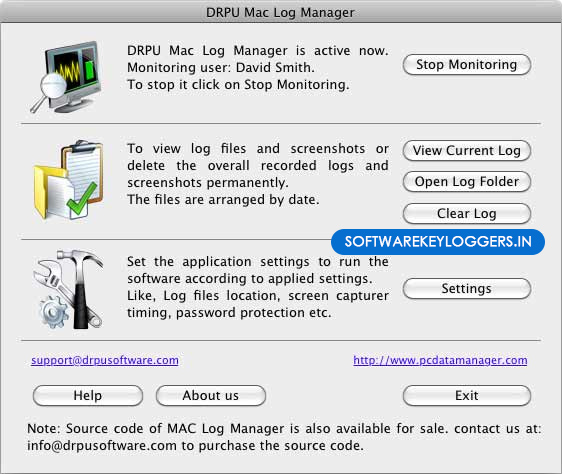The image size is (562, 474).
Task: Exit the Log Manager application
Action: (467, 396)
